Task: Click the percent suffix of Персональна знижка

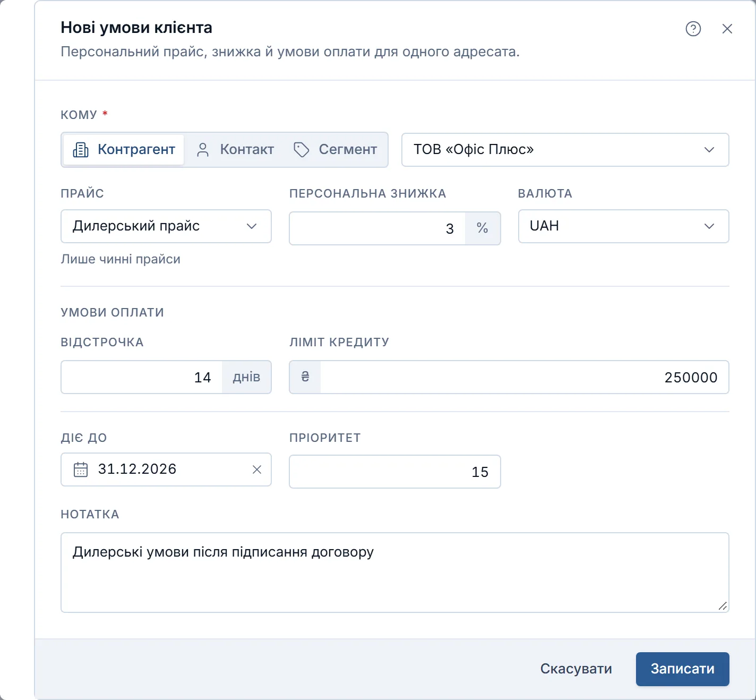Action: coord(482,228)
